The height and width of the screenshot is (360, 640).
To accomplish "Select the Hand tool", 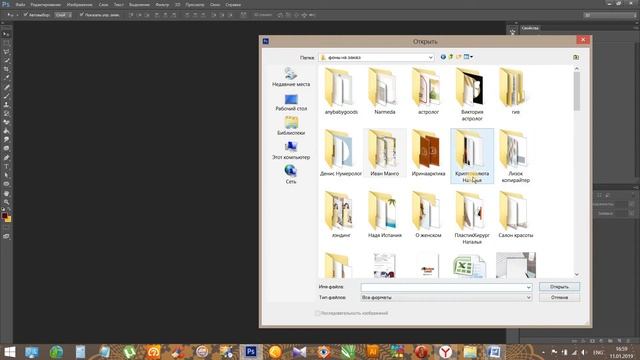I will pos(6,193).
